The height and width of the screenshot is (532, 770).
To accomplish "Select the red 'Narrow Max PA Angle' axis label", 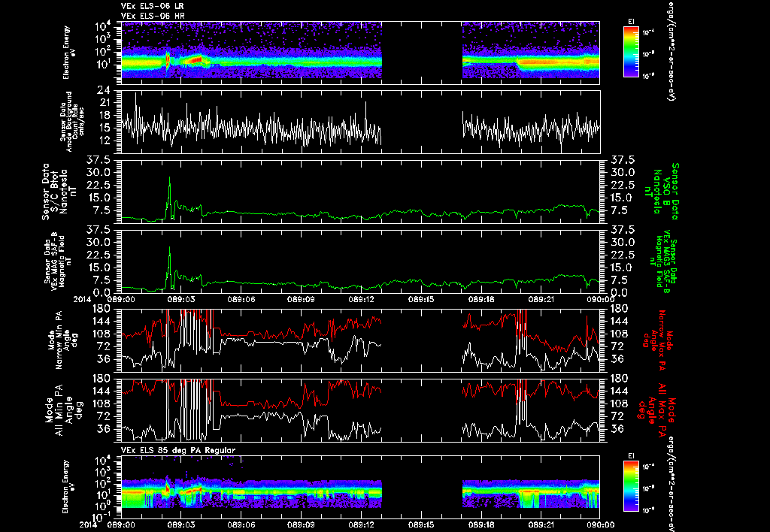I will 656,339.
